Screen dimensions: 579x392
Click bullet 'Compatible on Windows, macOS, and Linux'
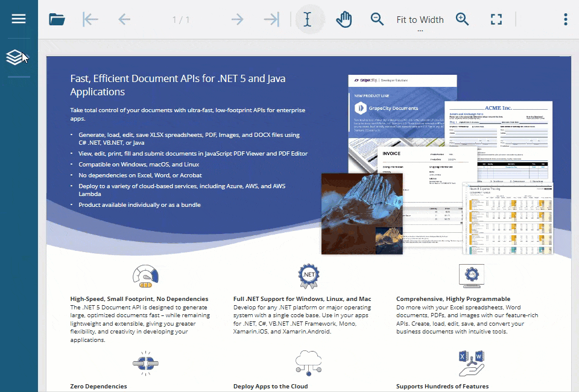(139, 164)
